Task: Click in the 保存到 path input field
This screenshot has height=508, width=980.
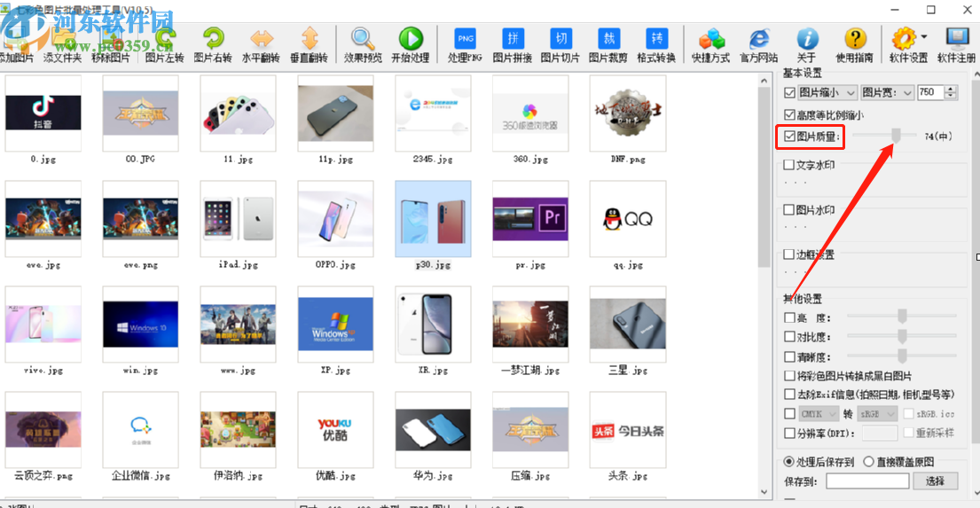Action: click(x=867, y=481)
